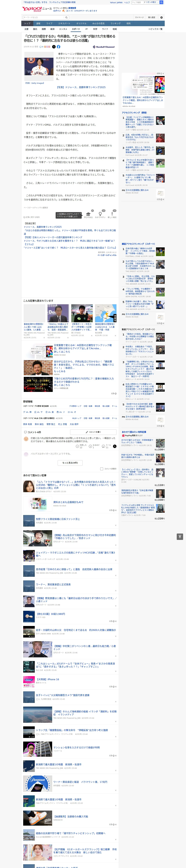Switch to the 速報 tab
Viewport: 186px width, 868px height.
click(38, 24)
